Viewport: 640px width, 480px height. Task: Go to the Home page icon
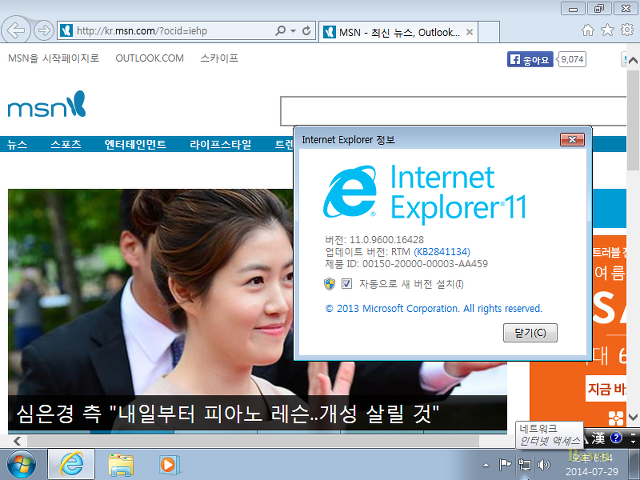(x=588, y=30)
